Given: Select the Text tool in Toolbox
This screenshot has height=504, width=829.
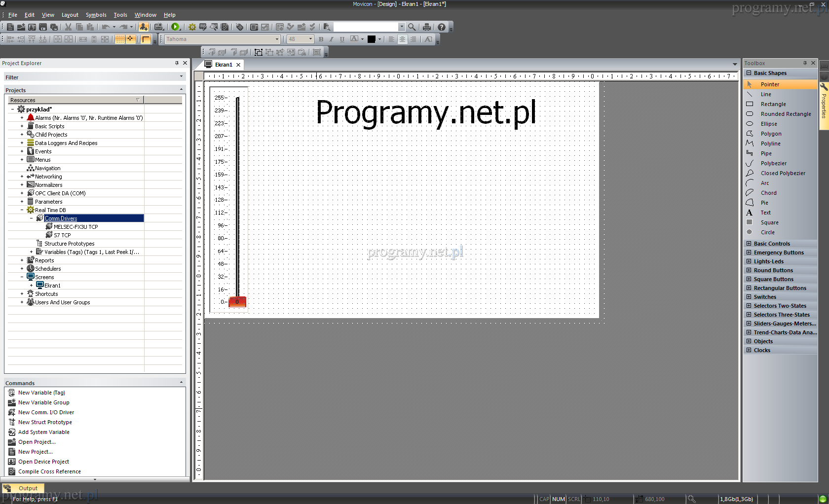Looking at the screenshot, I should click(x=765, y=213).
